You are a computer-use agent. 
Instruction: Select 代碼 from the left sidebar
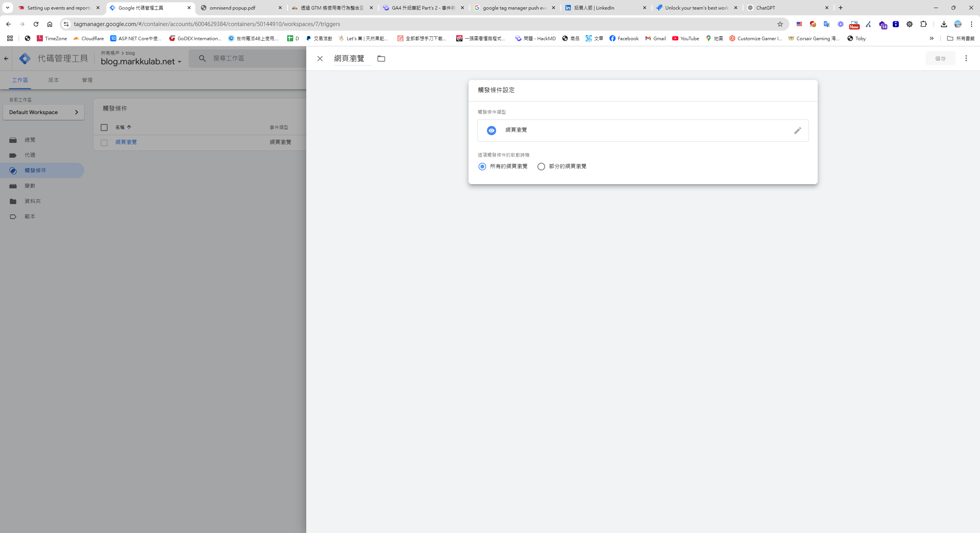(29, 155)
